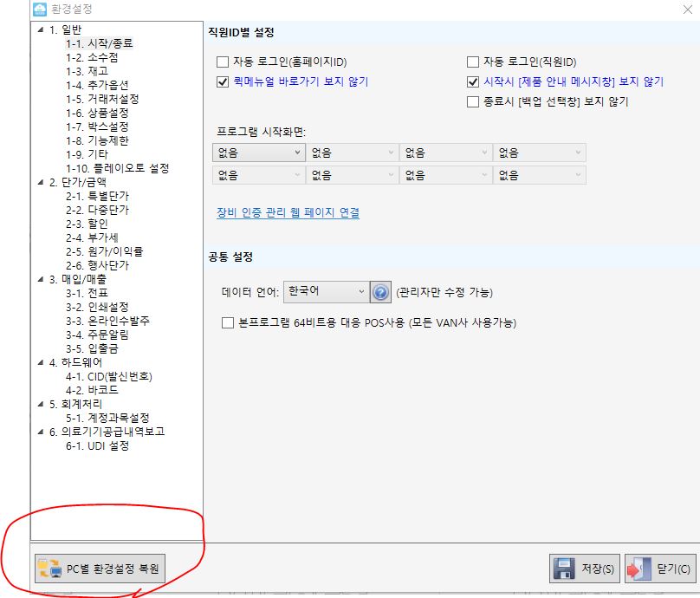Check the 64비트용 대응 POS사용 option
700x598 pixels.
click(228, 323)
